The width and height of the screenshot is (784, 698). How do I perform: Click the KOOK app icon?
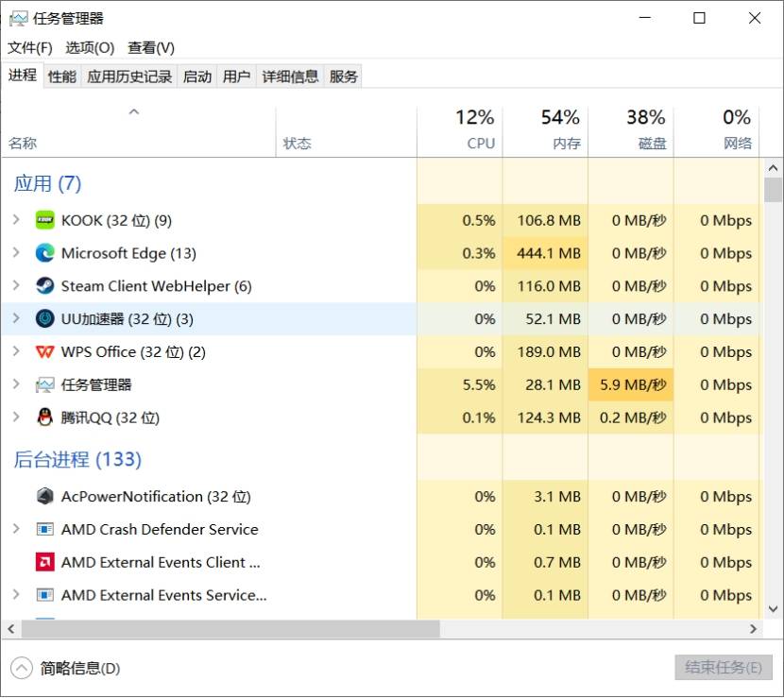44,220
